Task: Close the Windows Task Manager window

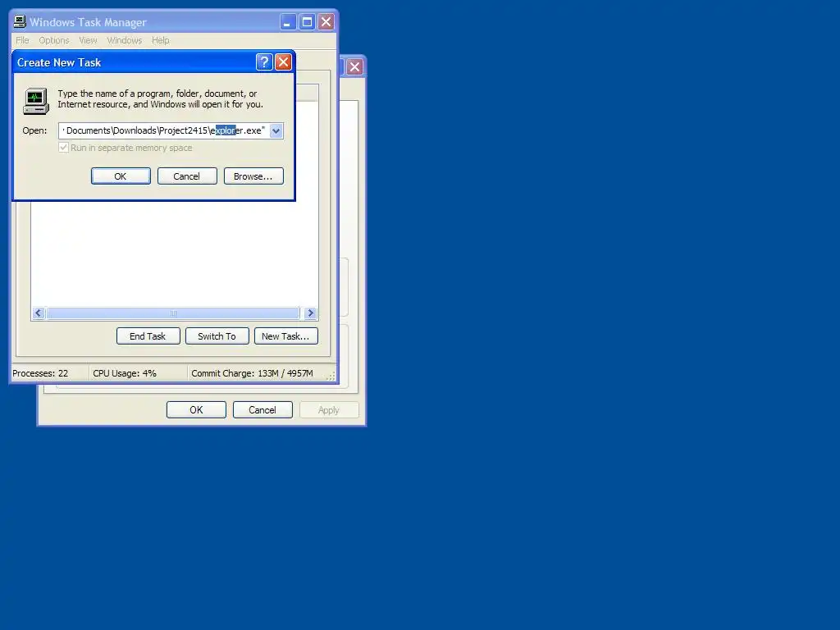Action: 326,22
